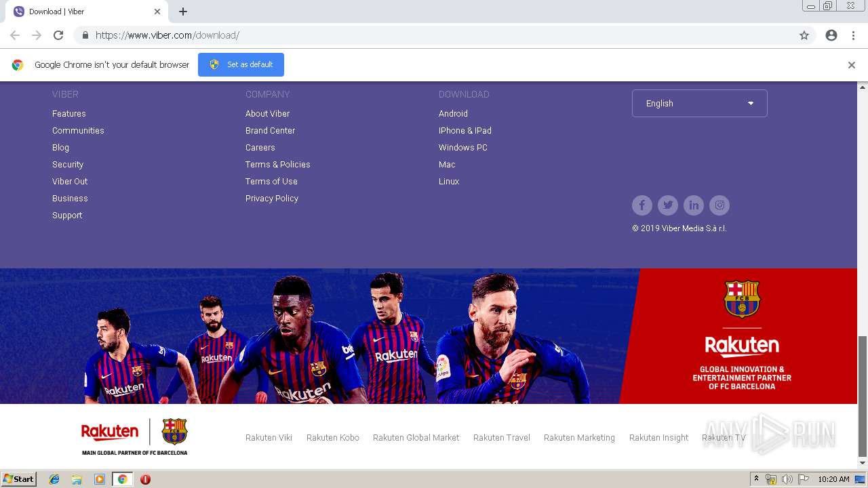Reload the page with refresh icon
This screenshot has height=488, width=868.
[x=58, y=35]
